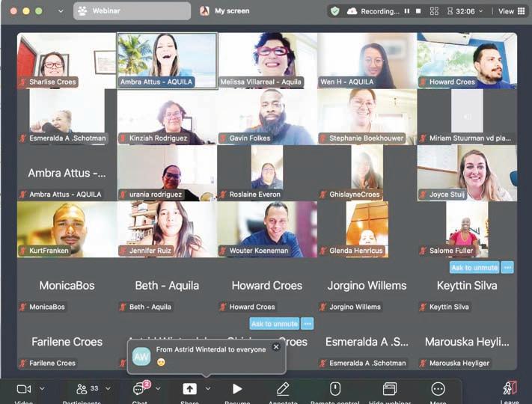Select Wouter Koeneman video tile
The height and width of the screenshot is (404, 532).
267,229
